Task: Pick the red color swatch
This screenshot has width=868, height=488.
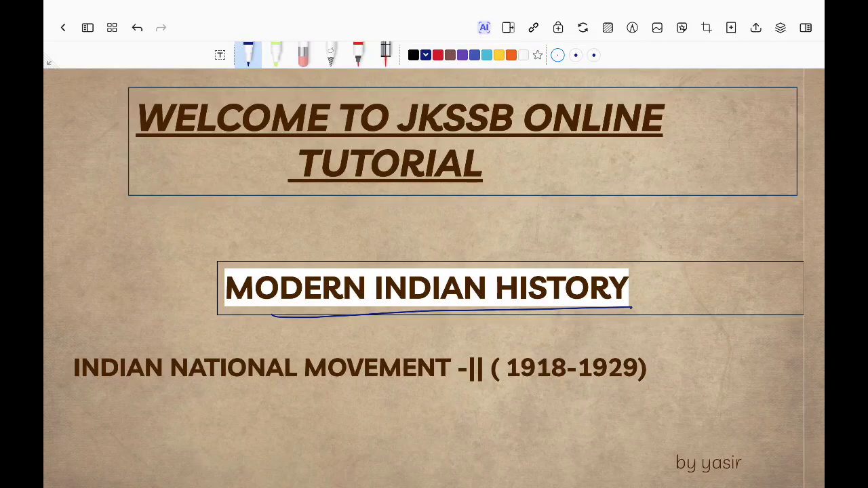Action: [x=438, y=55]
